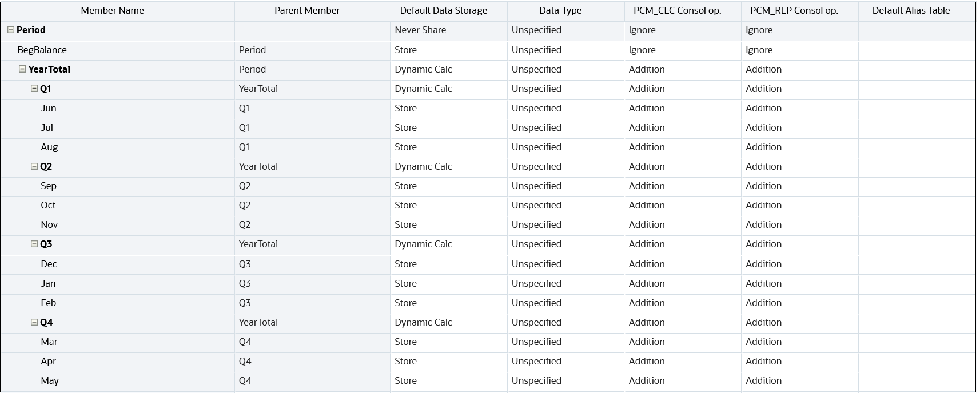Viewport: 980px width, 393px height.
Task: Click the Data Type column header
Action: (x=560, y=11)
